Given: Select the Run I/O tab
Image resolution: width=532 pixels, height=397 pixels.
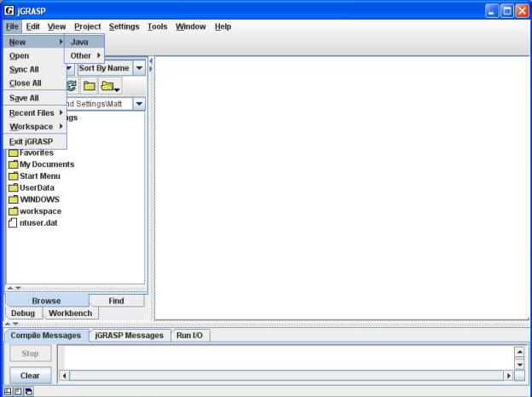Looking at the screenshot, I should (x=190, y=336).
